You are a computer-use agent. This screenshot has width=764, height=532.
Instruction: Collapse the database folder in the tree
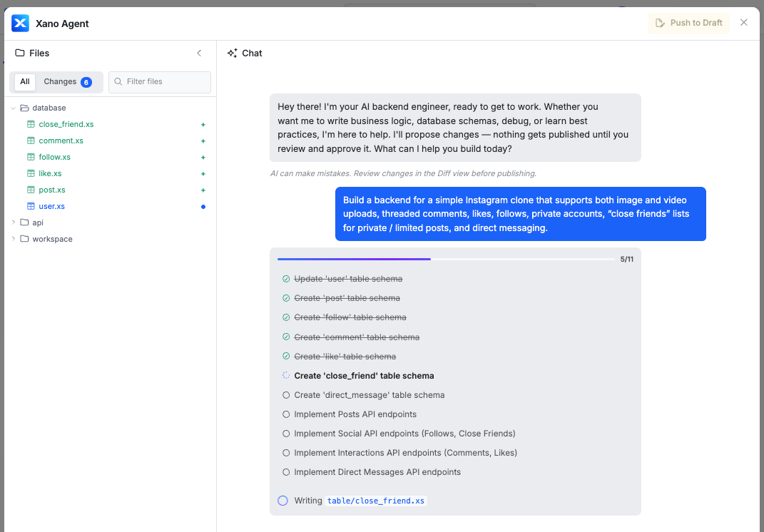pyautogui.click(x=13, y=108)
